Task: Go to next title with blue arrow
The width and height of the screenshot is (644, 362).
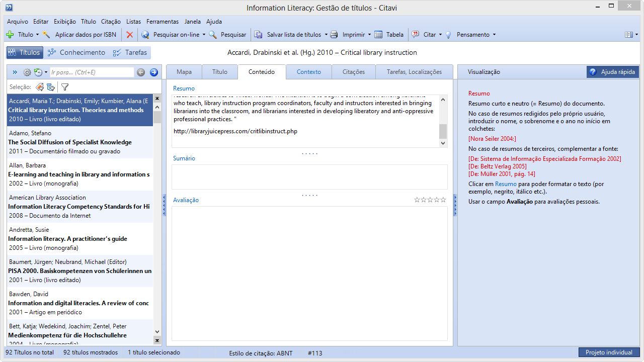Action: click(154, 72)
